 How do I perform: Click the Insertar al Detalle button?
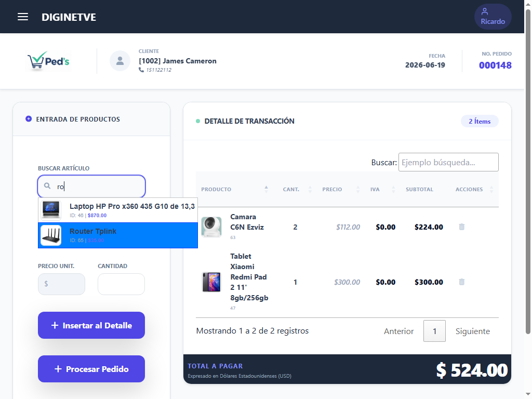tap(91, 325)
